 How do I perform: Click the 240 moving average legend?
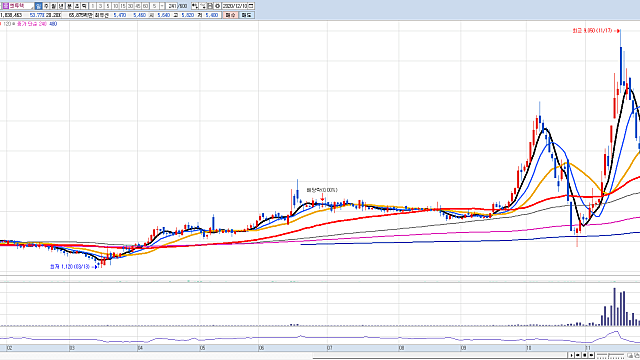[x=43, y=24]
